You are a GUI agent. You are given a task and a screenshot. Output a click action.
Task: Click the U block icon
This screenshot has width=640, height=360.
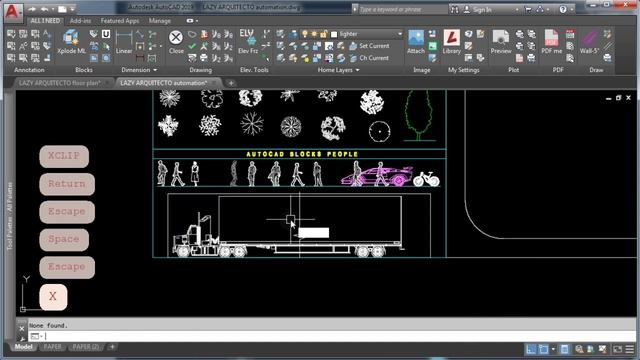pos(106,34)
